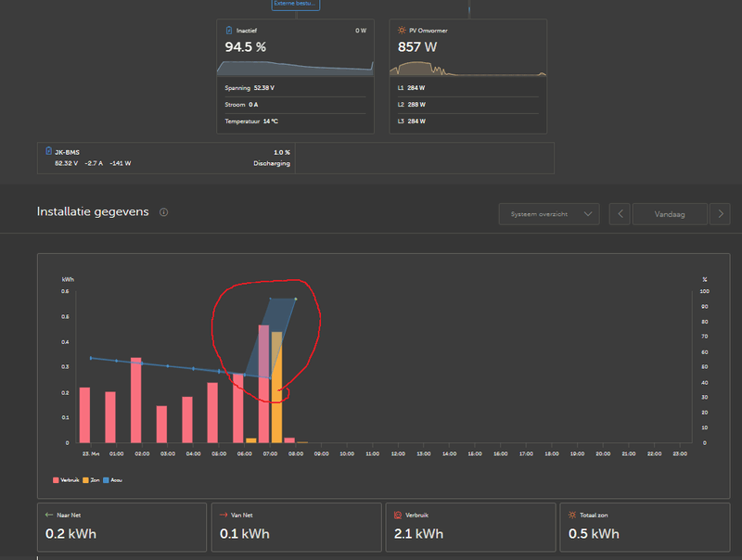Click the Totaal zon sun icon
Viewport: 742px width, 560px height.
[572, 515]
